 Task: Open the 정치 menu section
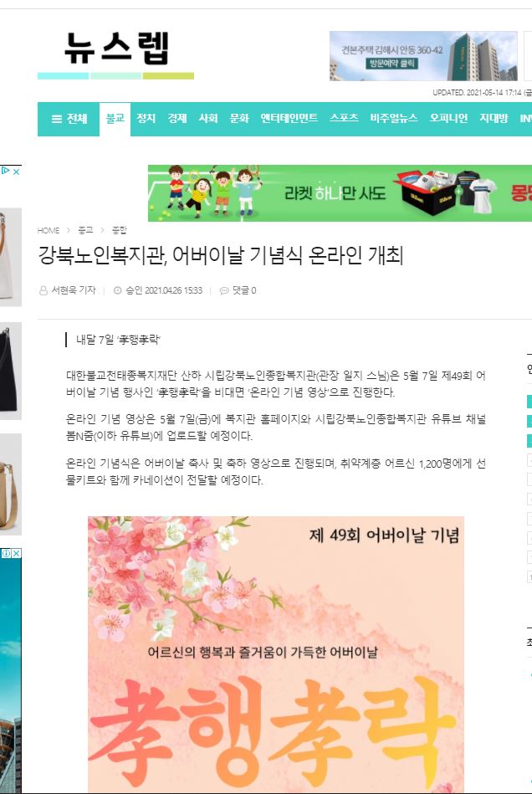(146, 119)
